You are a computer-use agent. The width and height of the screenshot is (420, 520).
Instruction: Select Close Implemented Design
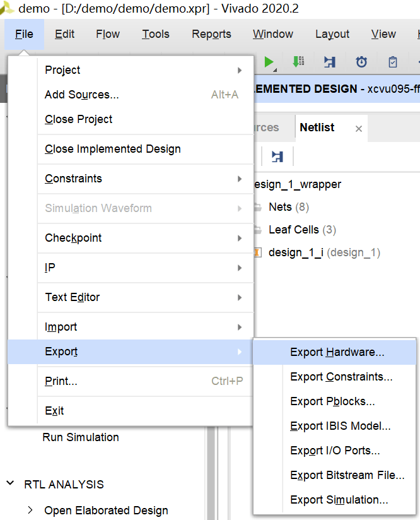tap(113, 149)
